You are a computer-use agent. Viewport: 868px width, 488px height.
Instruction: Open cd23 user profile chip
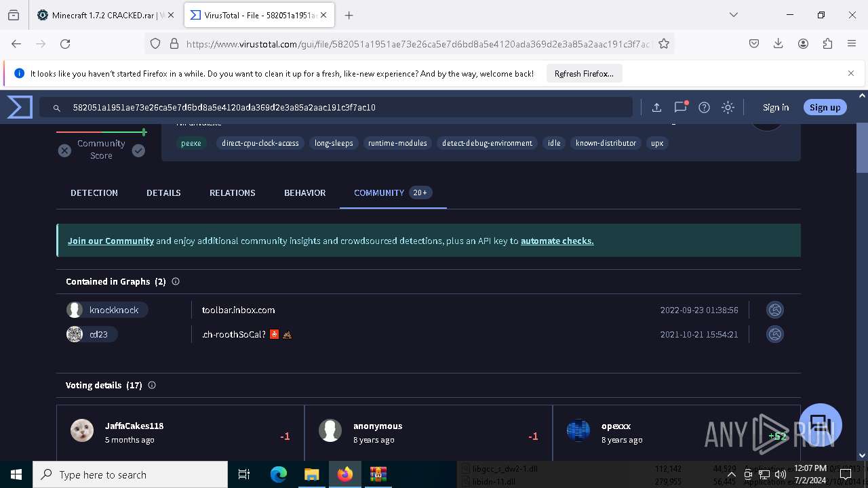[x=92, y=334]
